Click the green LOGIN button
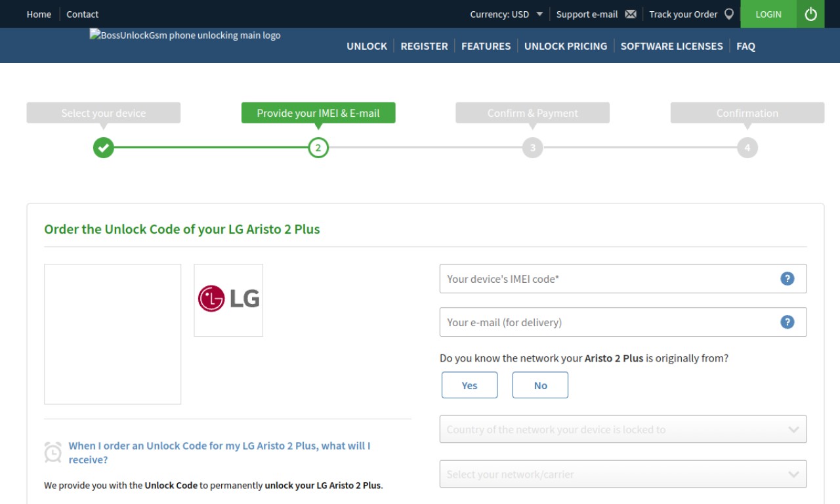This screenshot has width=840, height=504. tap(768, 14)
